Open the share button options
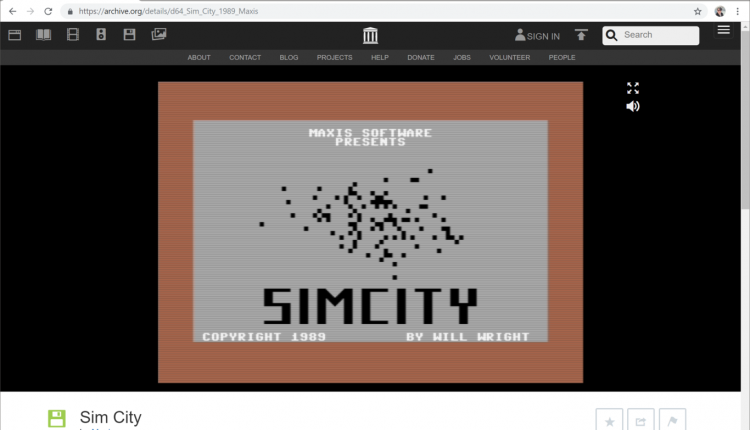Viewport: 750px width, 430px height. click(640, 420)
